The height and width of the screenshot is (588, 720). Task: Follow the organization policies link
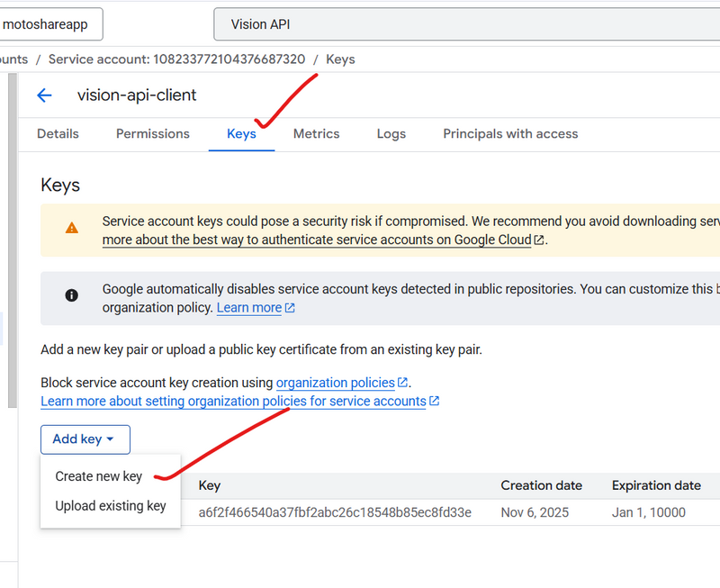click(335, 383)
